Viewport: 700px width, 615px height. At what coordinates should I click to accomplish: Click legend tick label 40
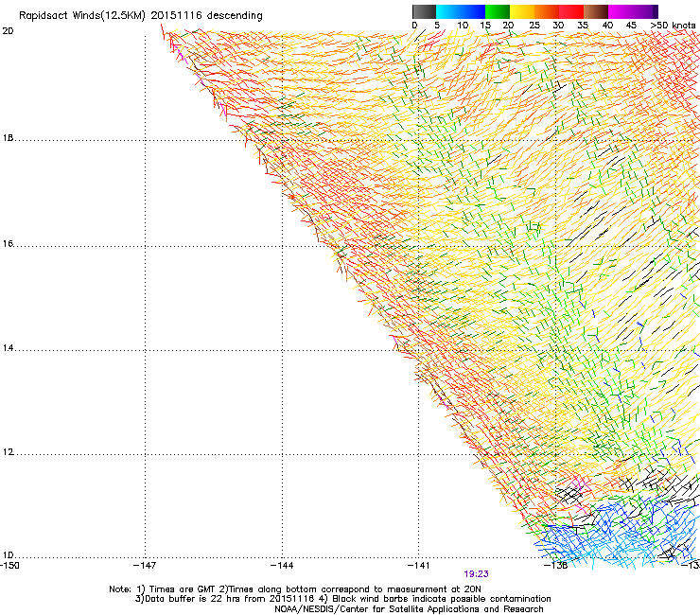607,26
